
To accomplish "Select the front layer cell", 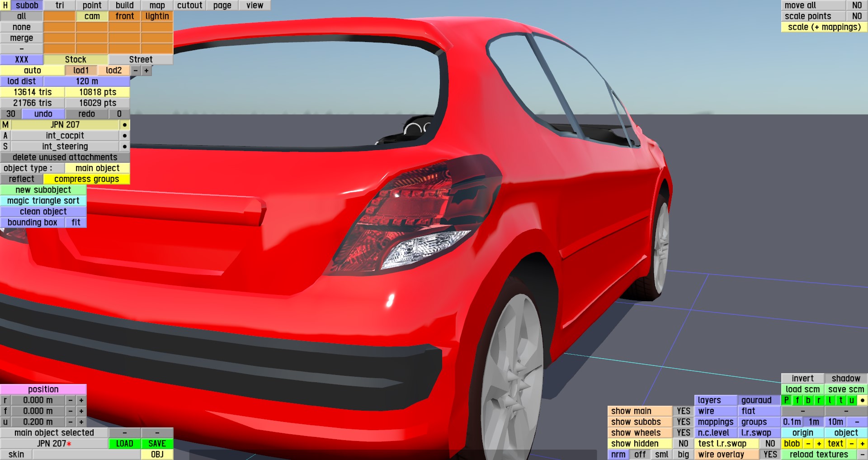I will pyautogui.click(x=125, y=16).
